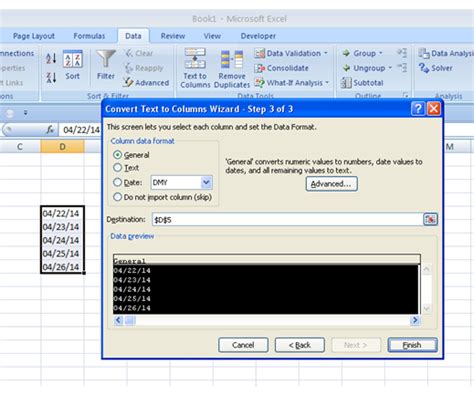Click the Sort Z to A icon
This screenshot has height=395, width=474.
coord(51,78)
